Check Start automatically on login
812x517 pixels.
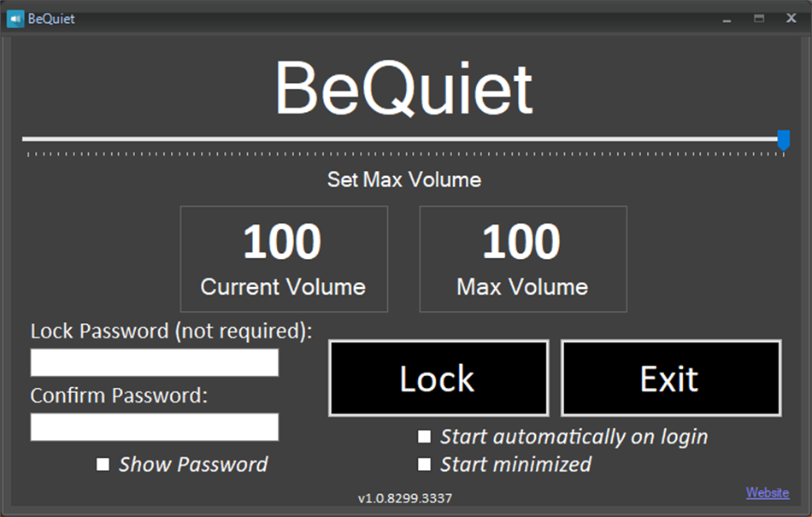[x=424, y=436]
